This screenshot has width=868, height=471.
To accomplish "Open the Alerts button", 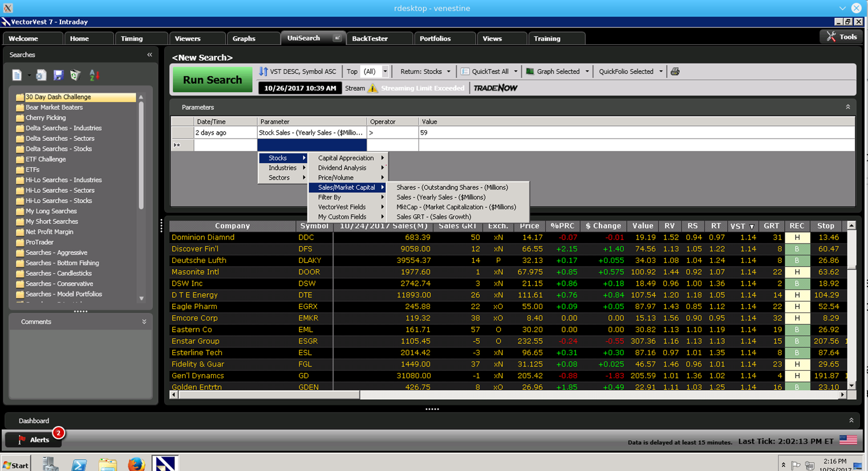I will (33, 440).
